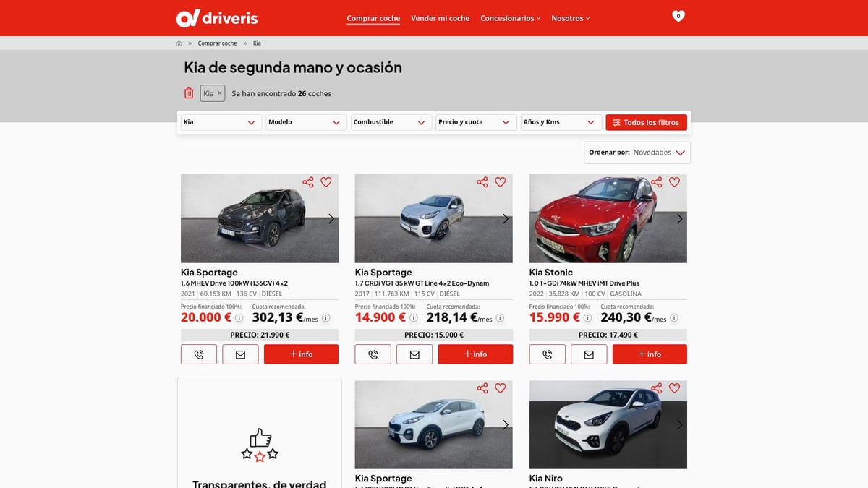Image resolution: width=868 pixels, height=488 pixels.
Task: Click phone icon for Kia Stonic listing
Action: tap(548, 354)
